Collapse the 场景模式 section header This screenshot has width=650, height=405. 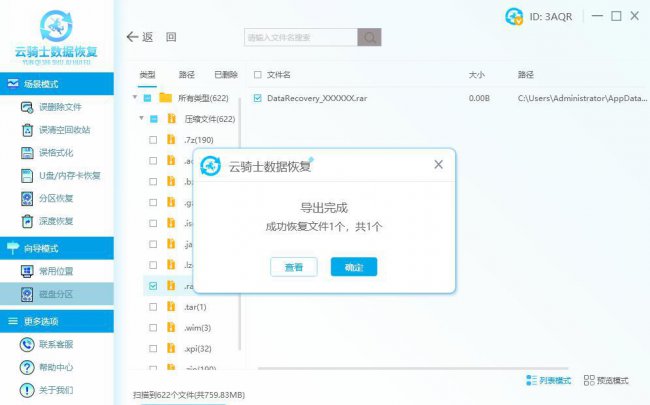(x=57, y=84)
